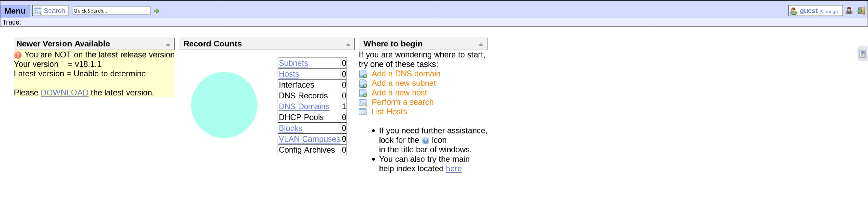Click the table icon beside List Hosts

pyautogui.click(x=362, y=112)
